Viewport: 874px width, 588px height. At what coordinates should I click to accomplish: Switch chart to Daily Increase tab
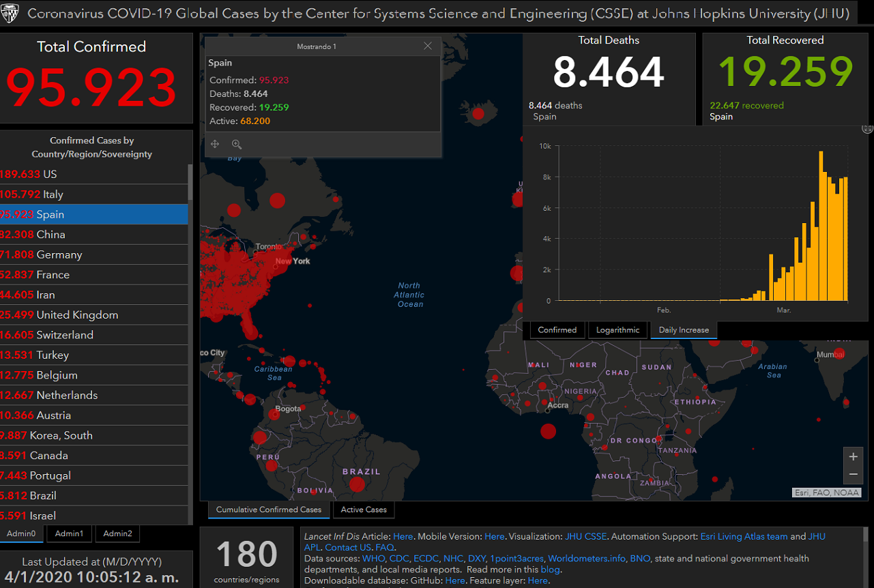pyautogui.click(x=684, y=330)
